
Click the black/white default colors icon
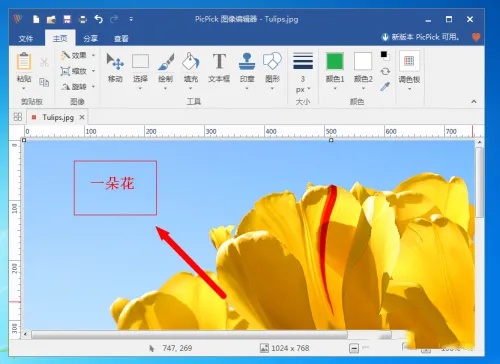click(384, 55)
